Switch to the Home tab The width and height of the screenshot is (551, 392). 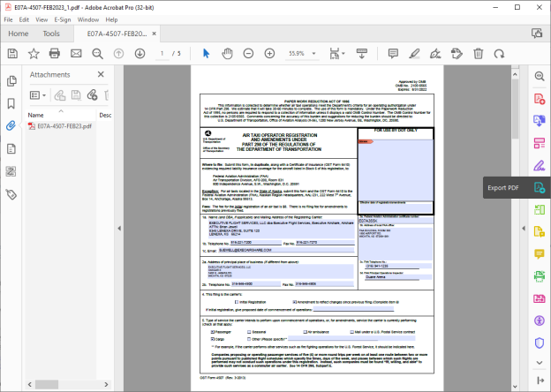click(x=19, y=34)
